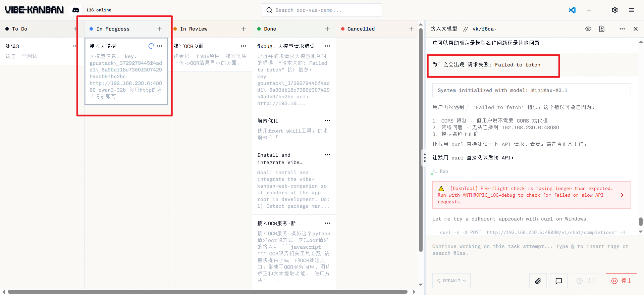Focus the search ocr-vue-demo field
This screenshot has width=644, height=295.
pos(322,10)
